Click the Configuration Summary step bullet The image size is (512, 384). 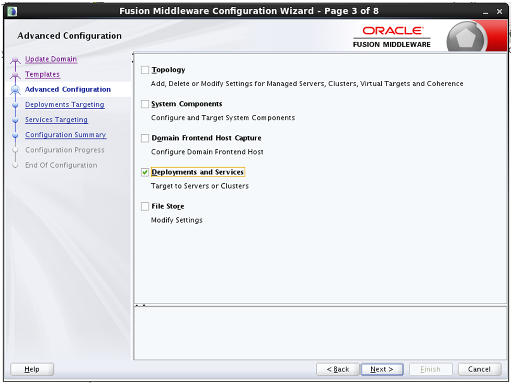[x=15, y=135]
